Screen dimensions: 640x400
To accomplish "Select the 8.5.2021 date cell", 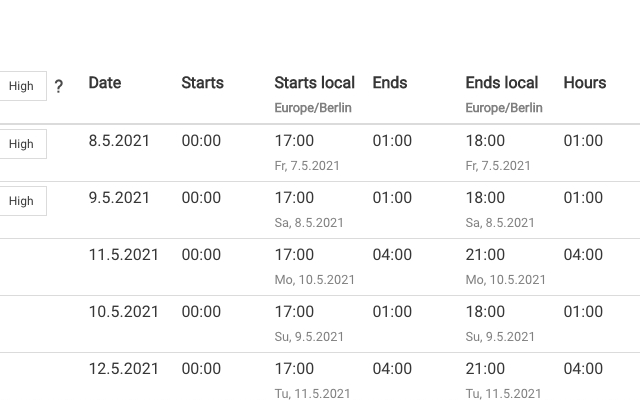I will tap(119, 141).
